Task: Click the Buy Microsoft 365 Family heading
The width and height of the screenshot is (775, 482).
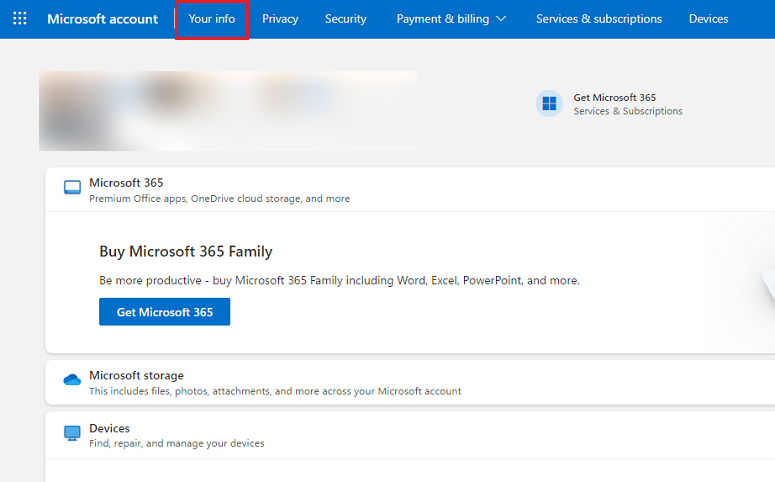Action: 186,251
